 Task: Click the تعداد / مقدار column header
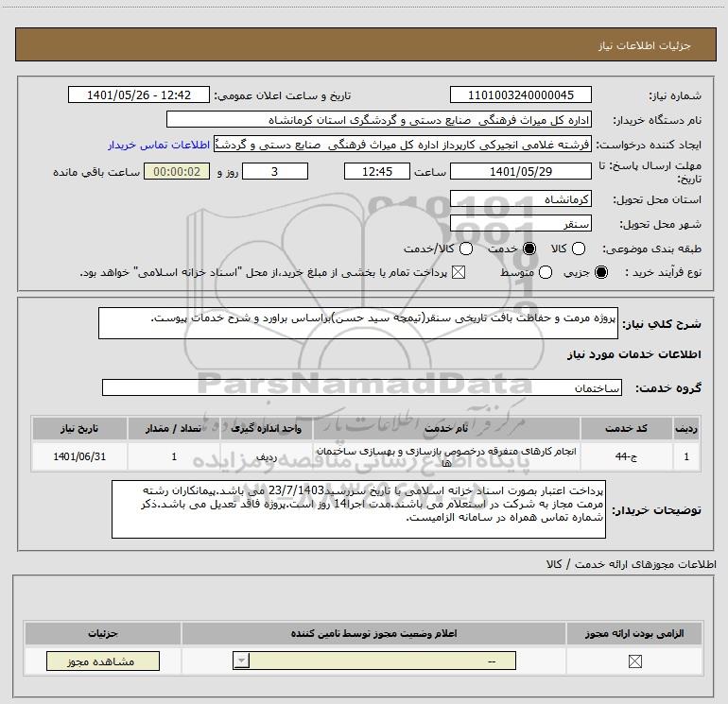pos(174,428)
